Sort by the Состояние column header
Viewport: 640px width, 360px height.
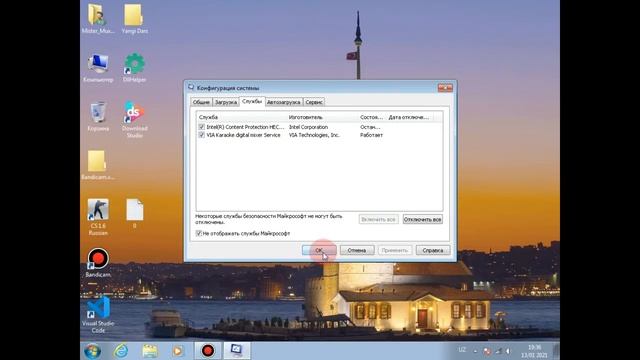pos(372,117)
